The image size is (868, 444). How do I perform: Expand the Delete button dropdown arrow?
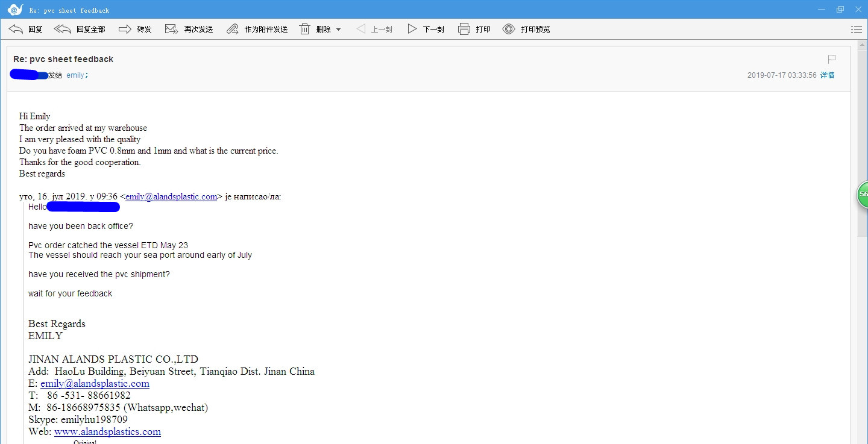point(338,30)
